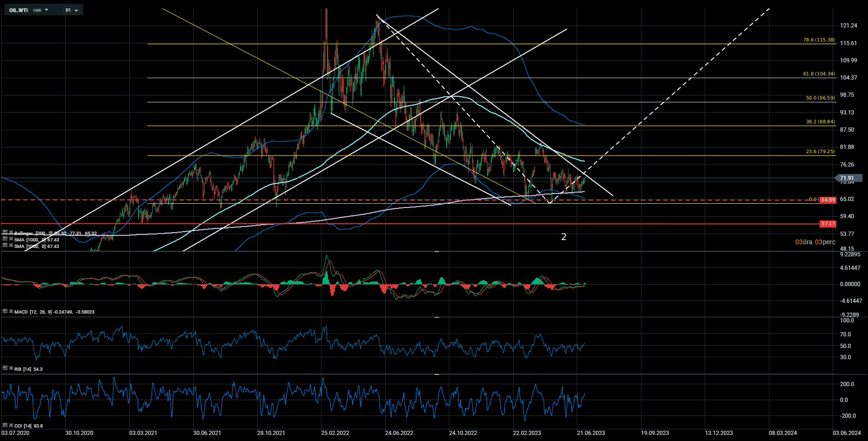The image size is (868, 441).
Task: Click the 21.06.2023 date on time axis
Action: tap(591, 433)
